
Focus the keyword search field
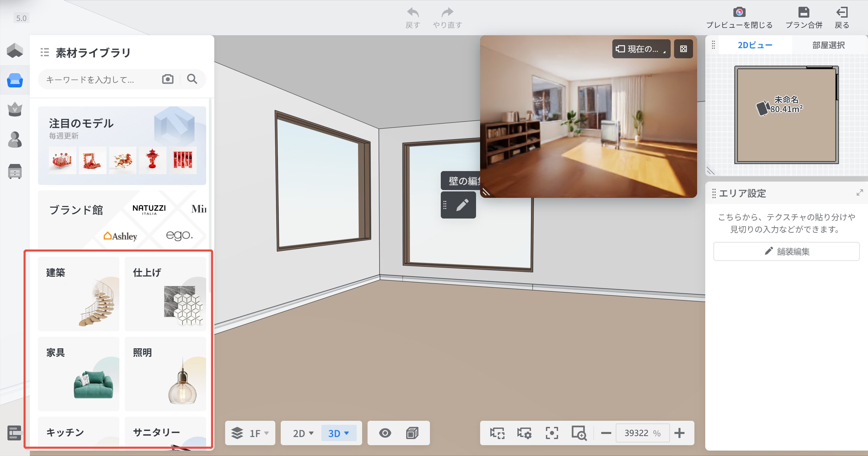(x=102, y=79)
